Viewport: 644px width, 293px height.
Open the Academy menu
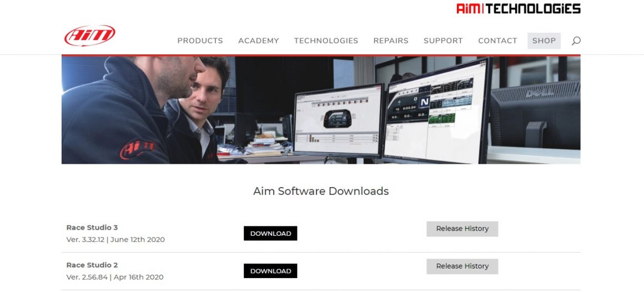[x=259, y=41]
